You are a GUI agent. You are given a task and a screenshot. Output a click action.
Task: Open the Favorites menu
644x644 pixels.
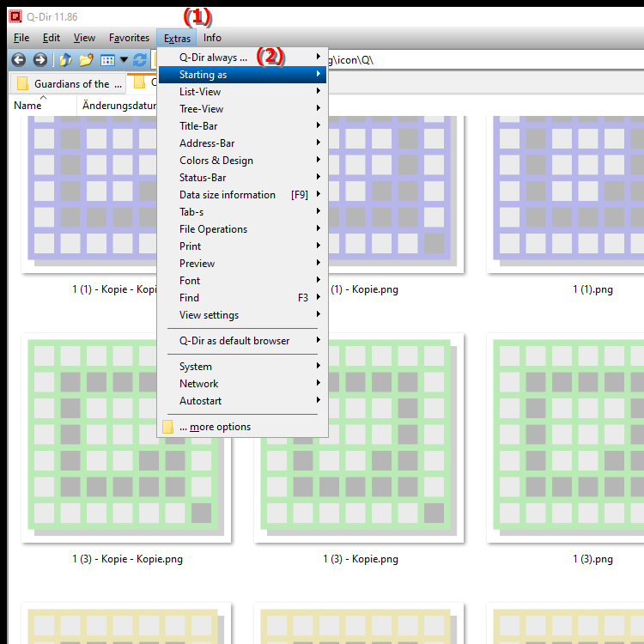129,38
